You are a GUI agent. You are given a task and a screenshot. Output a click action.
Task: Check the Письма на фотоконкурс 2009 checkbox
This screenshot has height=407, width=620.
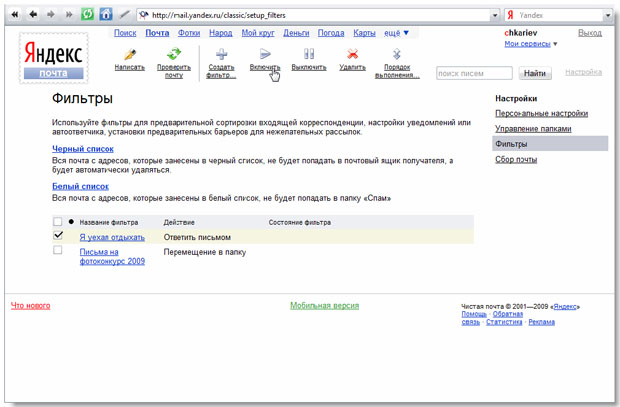point(58,250)
